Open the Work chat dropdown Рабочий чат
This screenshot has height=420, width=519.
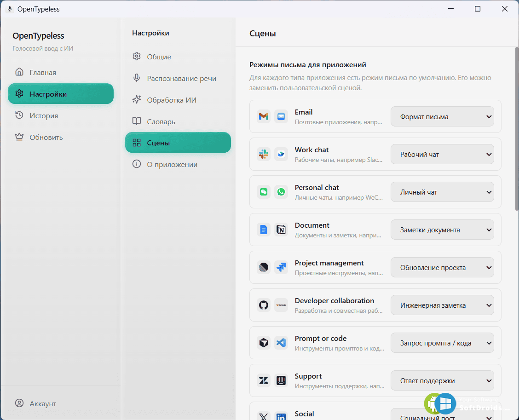(442, 154)
